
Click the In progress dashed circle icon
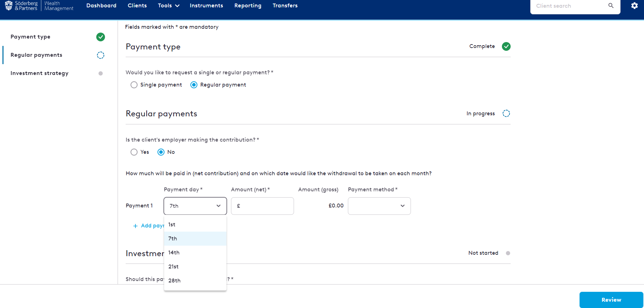[506, 114]
